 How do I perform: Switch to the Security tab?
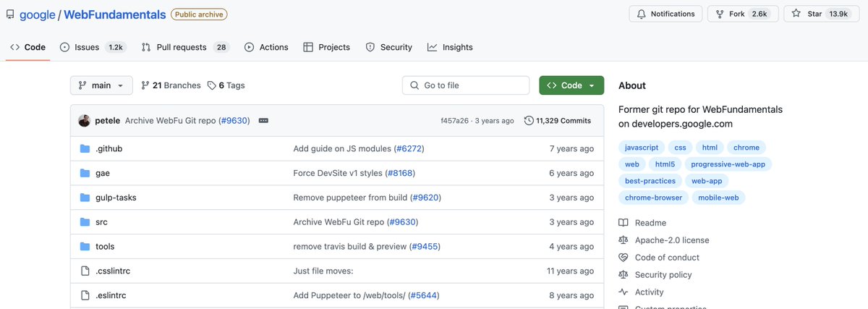(388, 47)
